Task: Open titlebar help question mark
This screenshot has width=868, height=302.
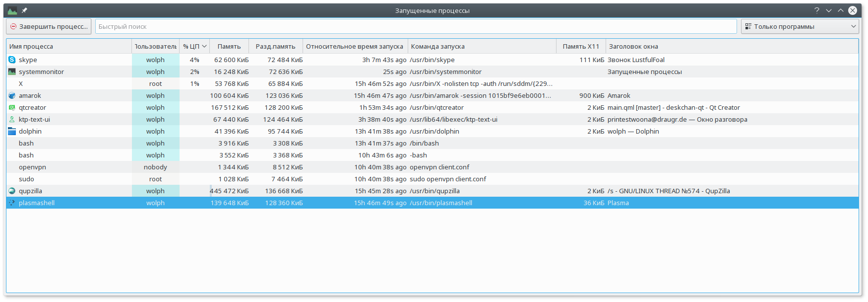Action: [x=817, y=10]
